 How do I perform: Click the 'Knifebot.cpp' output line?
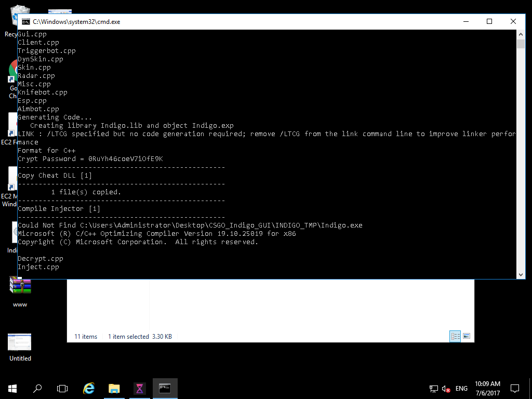43,92
